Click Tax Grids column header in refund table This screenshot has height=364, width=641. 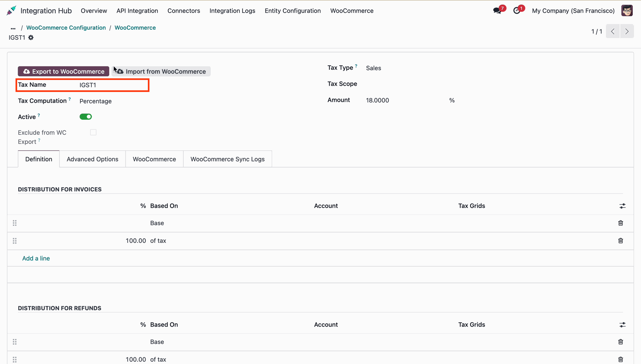pos(472,325)
